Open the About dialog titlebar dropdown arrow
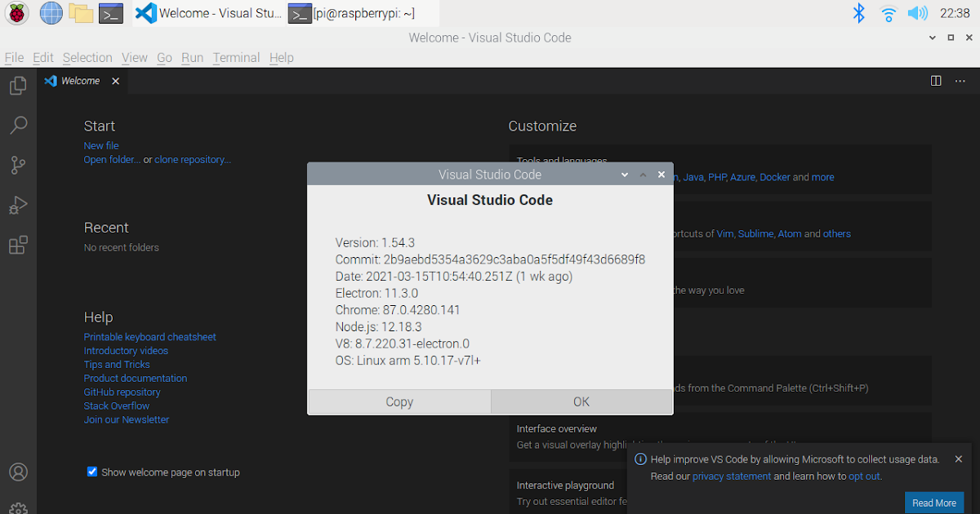The width and height of the screenshot is (980, 514). [x=624, y=174]
